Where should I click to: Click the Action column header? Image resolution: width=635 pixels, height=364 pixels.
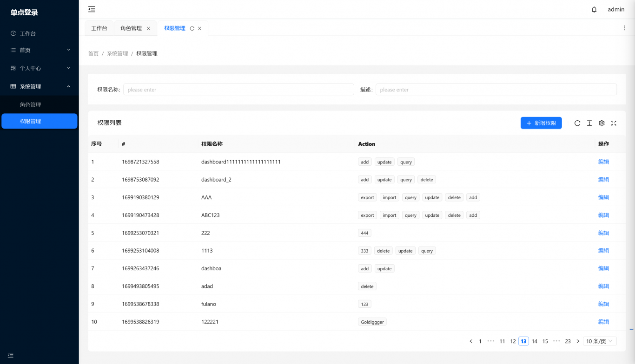(x=367, y=144)
